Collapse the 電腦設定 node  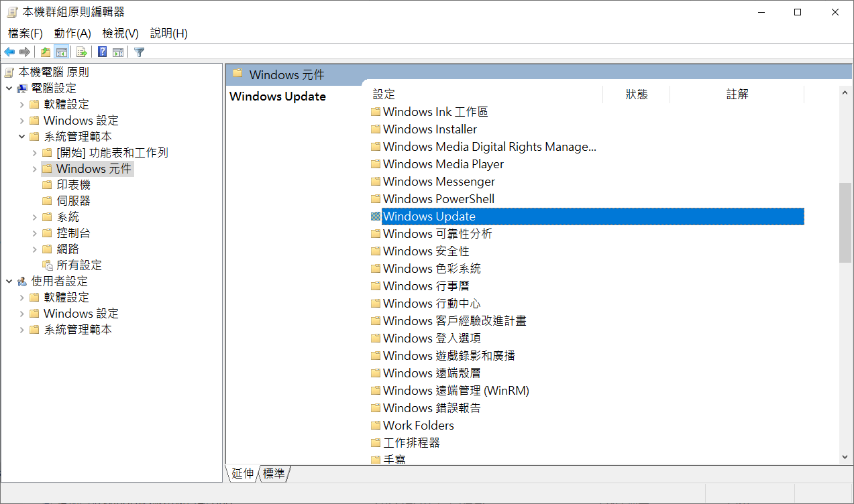(x=9, y=88)
